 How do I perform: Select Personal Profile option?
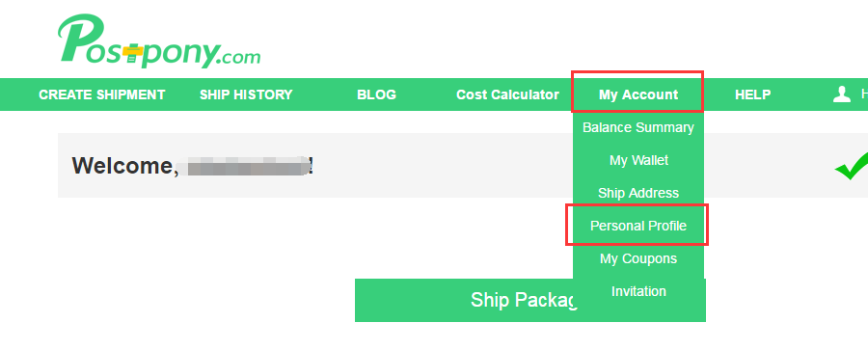click(x=638, y=226)
